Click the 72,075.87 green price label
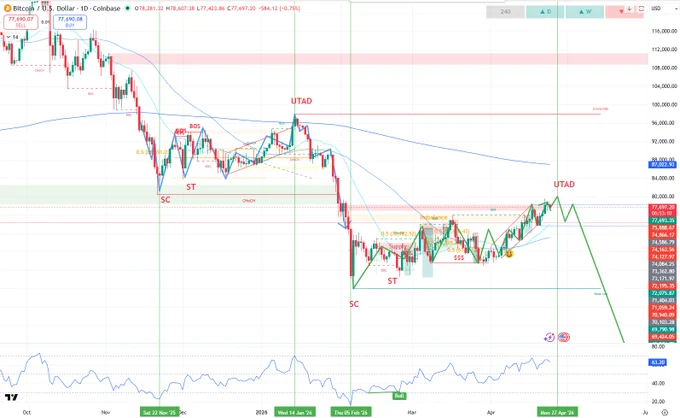The height and width of the screenshot is (418, 680). click(663, 293)
